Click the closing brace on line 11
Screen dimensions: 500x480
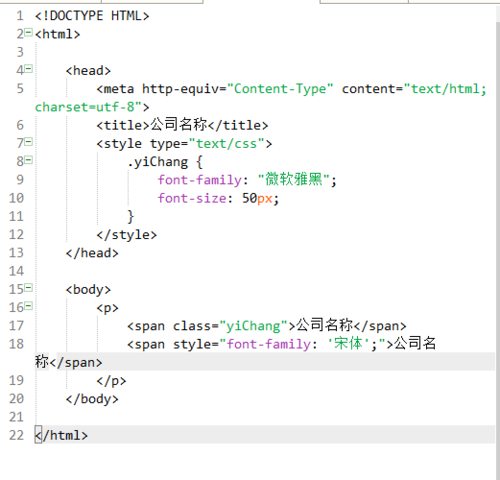coord(131,217)
